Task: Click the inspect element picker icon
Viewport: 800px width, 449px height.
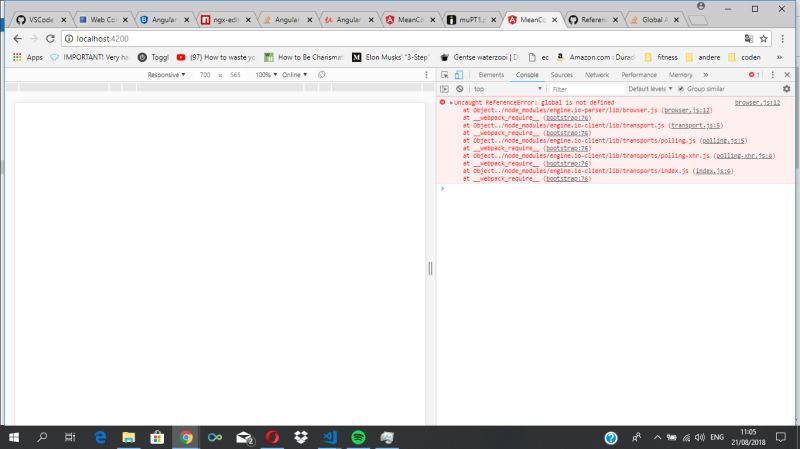Action: [444, 74]
